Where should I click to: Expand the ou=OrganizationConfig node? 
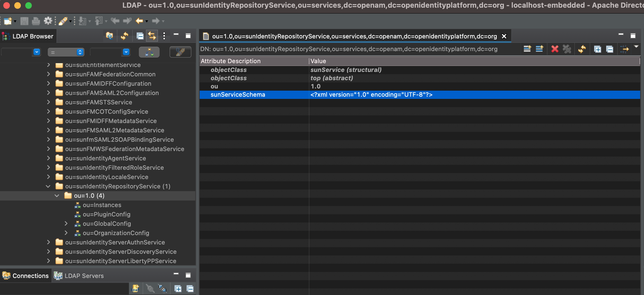(x=66, y=233)
